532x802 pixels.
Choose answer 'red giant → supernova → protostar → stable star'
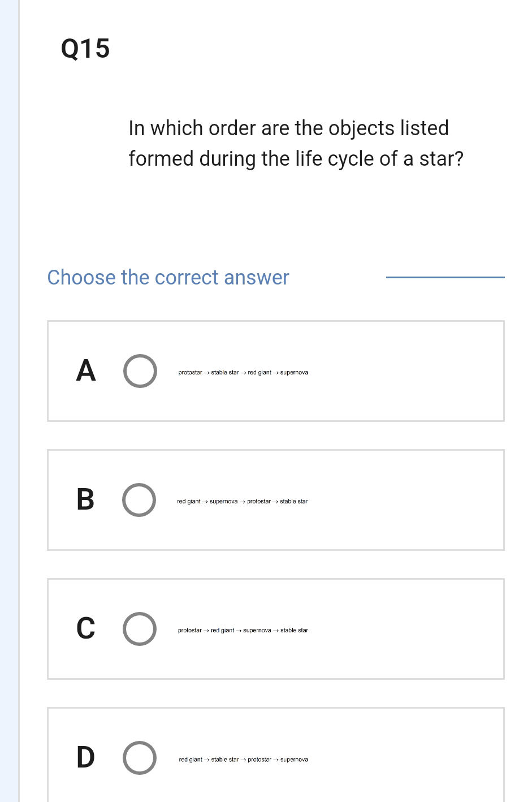point(243,501)
